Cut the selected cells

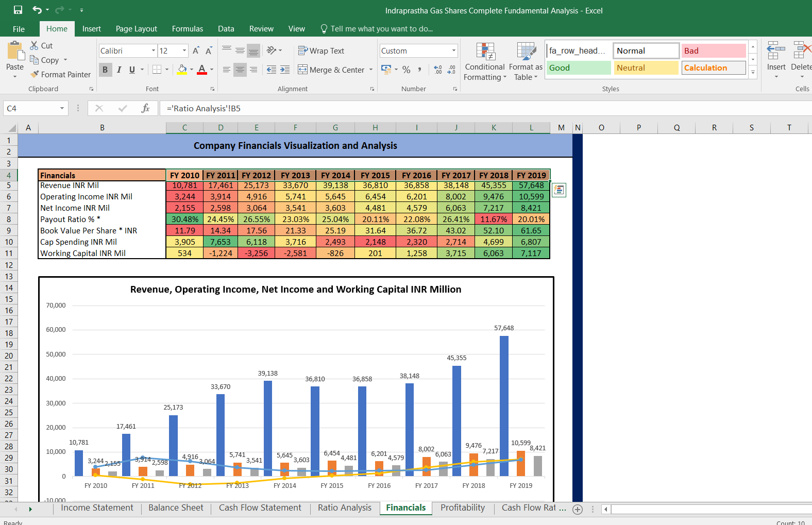point(41,46)
